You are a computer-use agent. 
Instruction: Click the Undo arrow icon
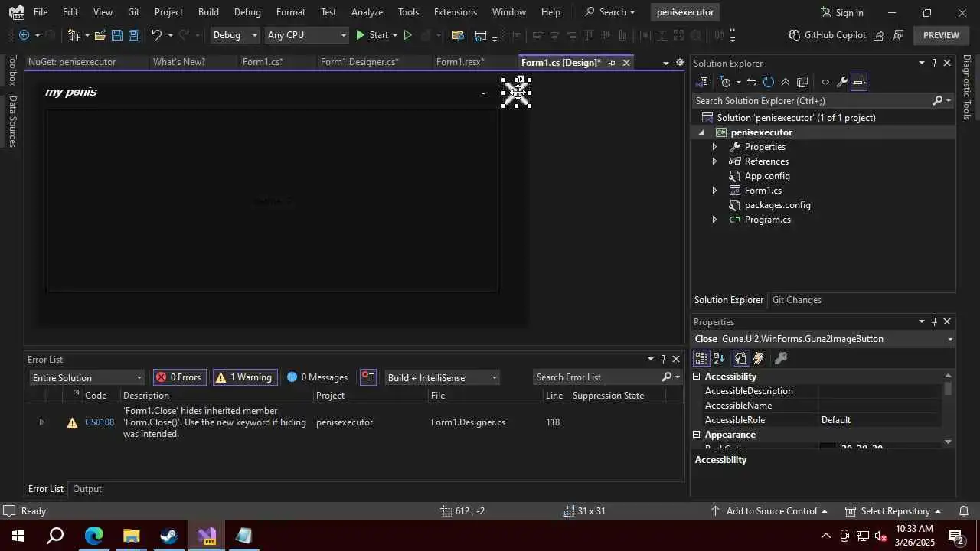click(x=156, y=35)
